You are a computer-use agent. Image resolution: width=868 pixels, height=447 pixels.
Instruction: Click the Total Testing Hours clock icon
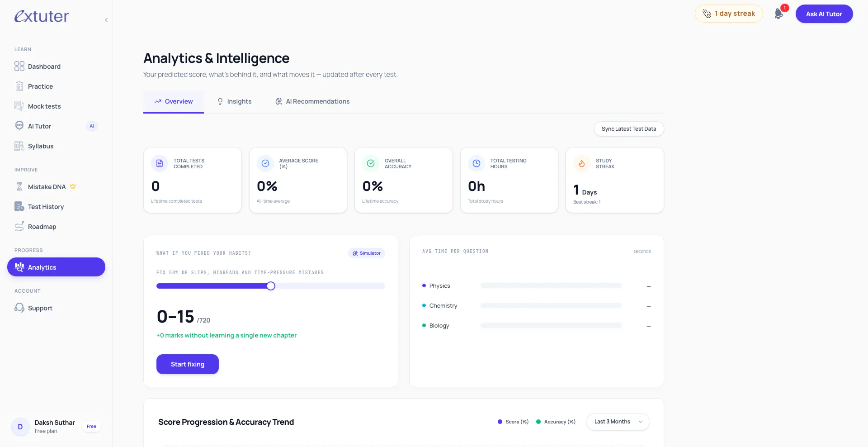click(476, 163)
